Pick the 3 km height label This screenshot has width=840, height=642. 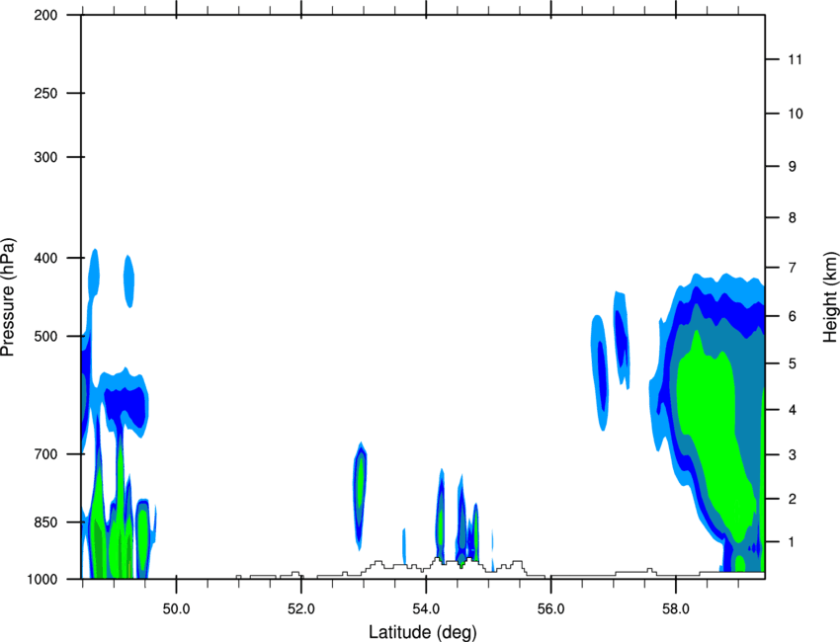point(793,455)
